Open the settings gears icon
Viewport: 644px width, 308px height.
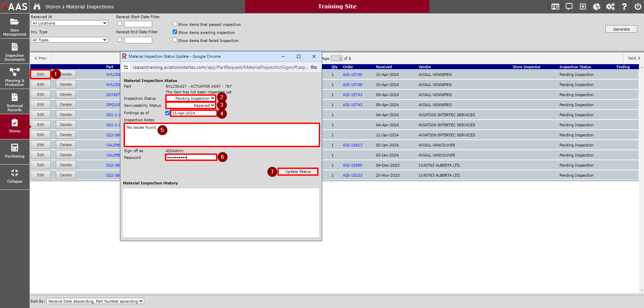(610, 7)
